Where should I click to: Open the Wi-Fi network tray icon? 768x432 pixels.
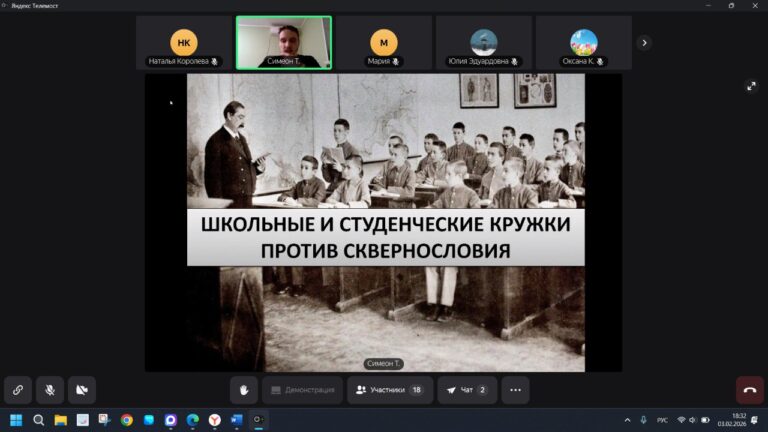[x=681, y=420]
